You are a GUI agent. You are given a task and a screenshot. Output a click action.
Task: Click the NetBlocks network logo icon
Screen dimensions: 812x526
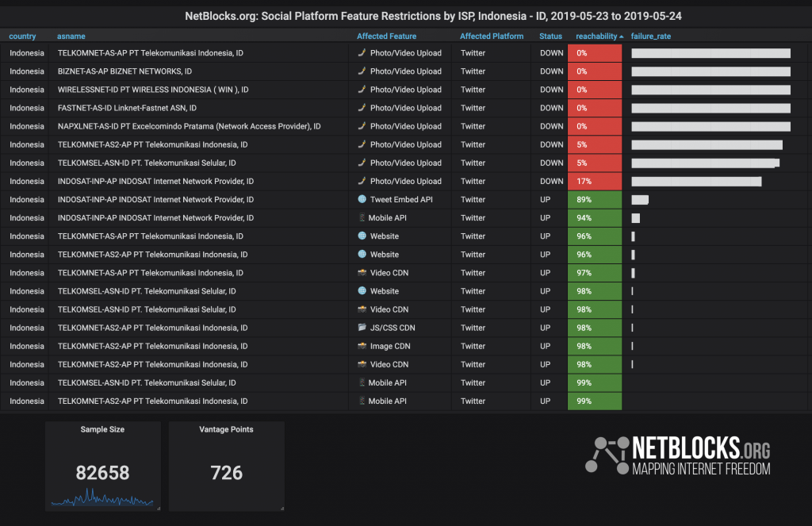click(x=607, y=455)
